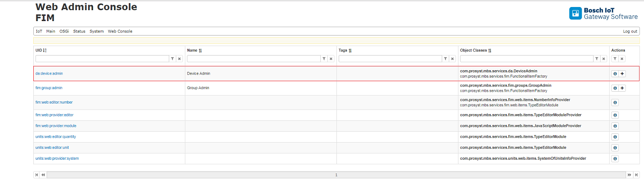Show info for fim:web:editor:number
Screen dimensions: 644x179
pos(615,103)
